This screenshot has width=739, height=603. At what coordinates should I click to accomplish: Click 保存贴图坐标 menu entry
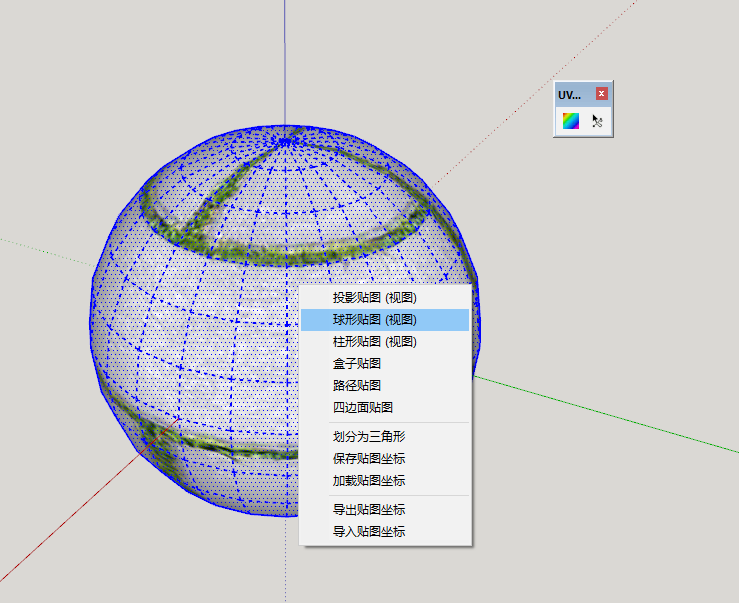click(385, 458)
